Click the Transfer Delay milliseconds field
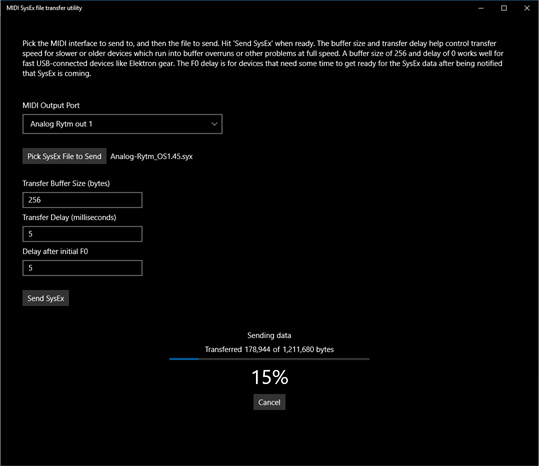Image resolution: width=539 pixels, height=466 pixels. point(82,234)
